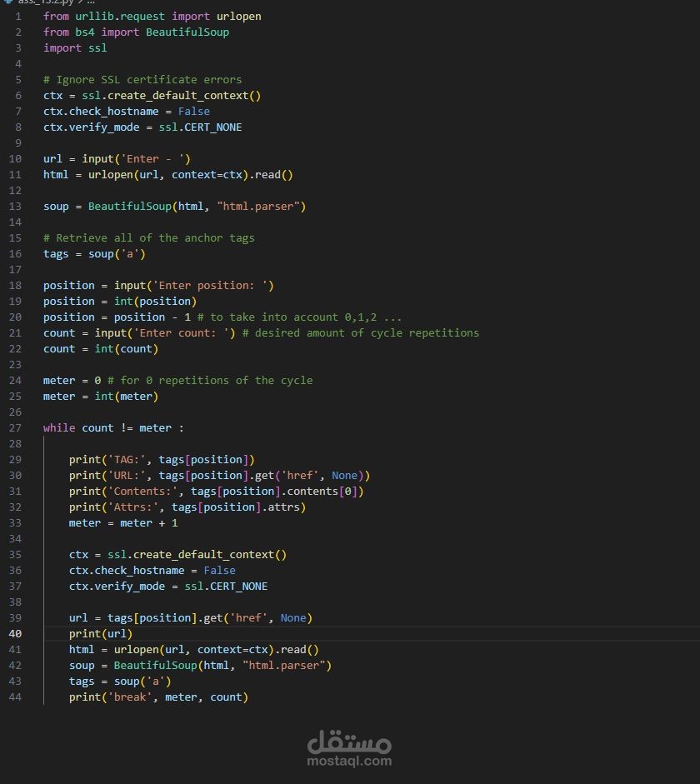Click the 'from urllib.request import urlopen' line
700x784 pixels.
click(x=152, y=17)
